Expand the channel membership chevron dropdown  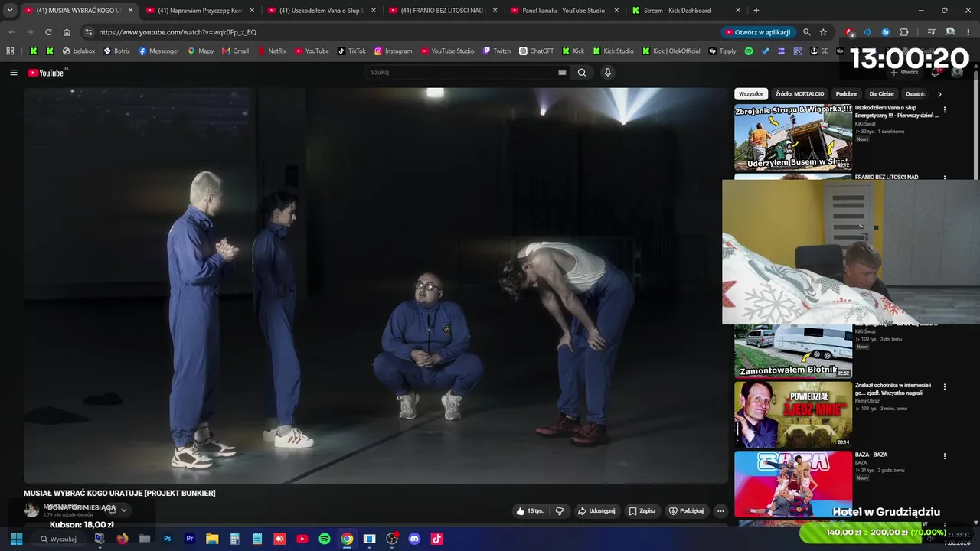124,510
